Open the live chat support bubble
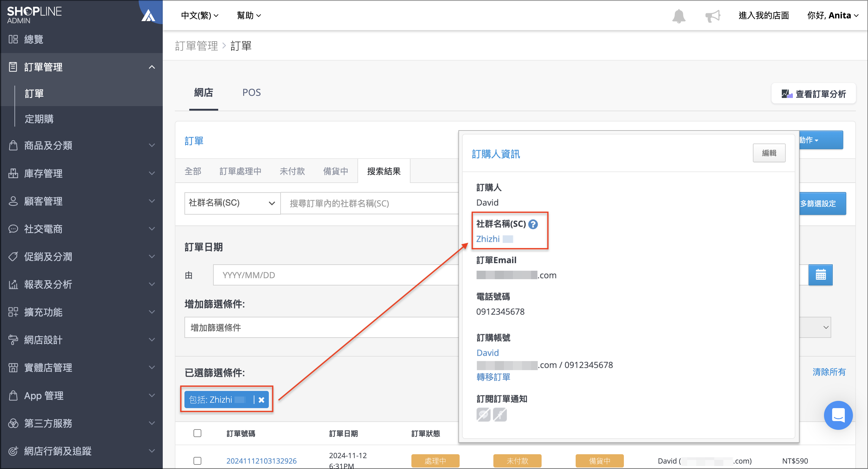The height and width of the screenshot is (469, 868). (838, 415)
